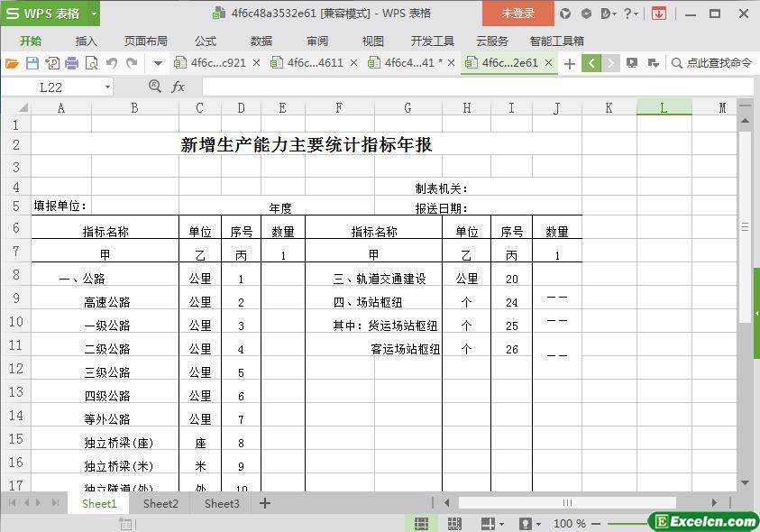Click the search command box

point(711,63)
